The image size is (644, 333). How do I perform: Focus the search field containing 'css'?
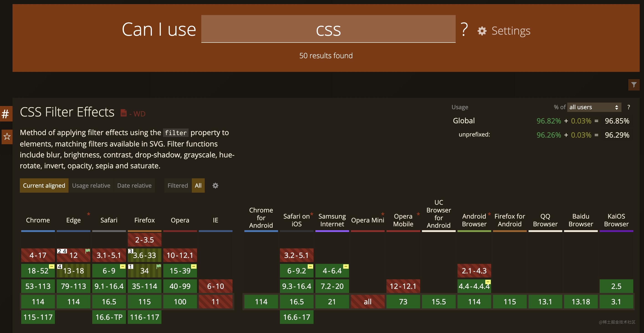click(328, 29)
